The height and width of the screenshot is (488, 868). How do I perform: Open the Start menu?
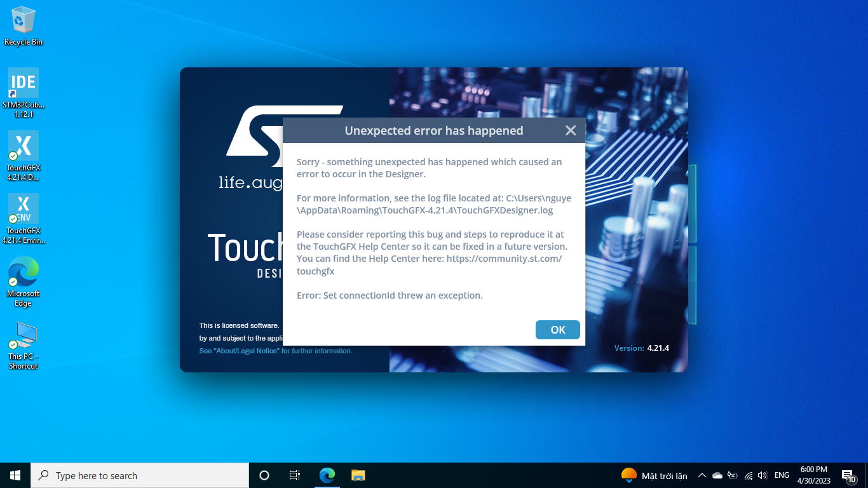(14, 475)
